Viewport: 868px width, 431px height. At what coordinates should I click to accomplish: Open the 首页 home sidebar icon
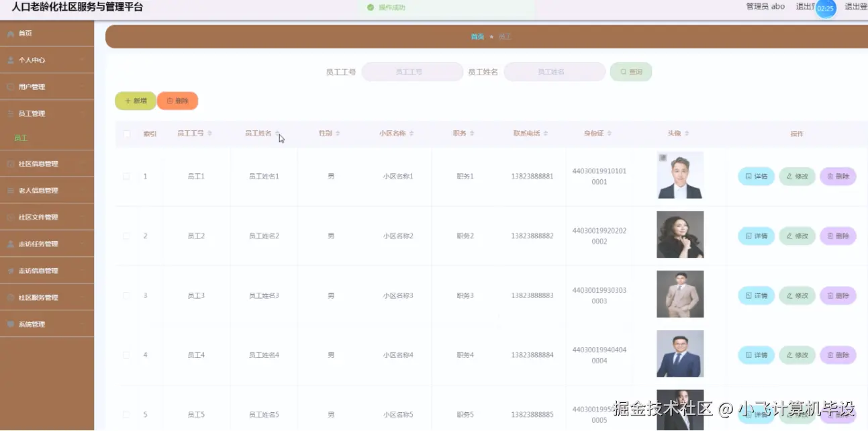tap(11, 33)
